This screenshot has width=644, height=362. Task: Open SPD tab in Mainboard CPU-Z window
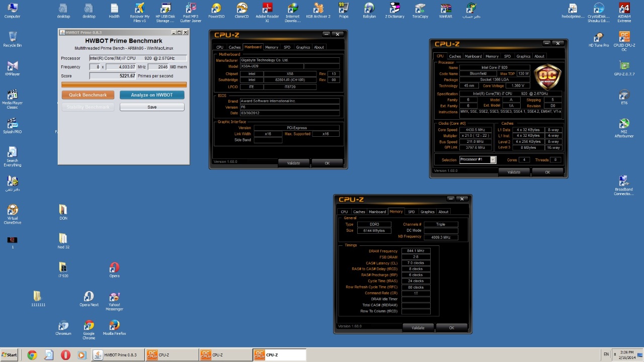pos(287,47)
